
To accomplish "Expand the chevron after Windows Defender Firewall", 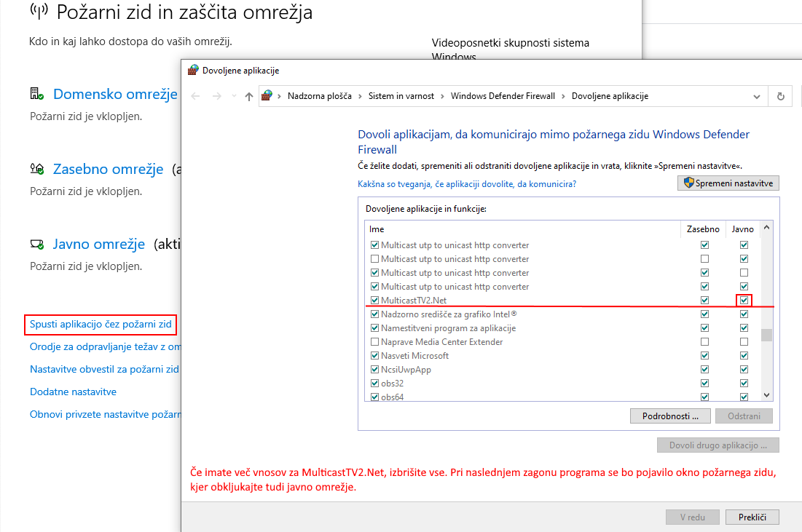I will point(563,96).
